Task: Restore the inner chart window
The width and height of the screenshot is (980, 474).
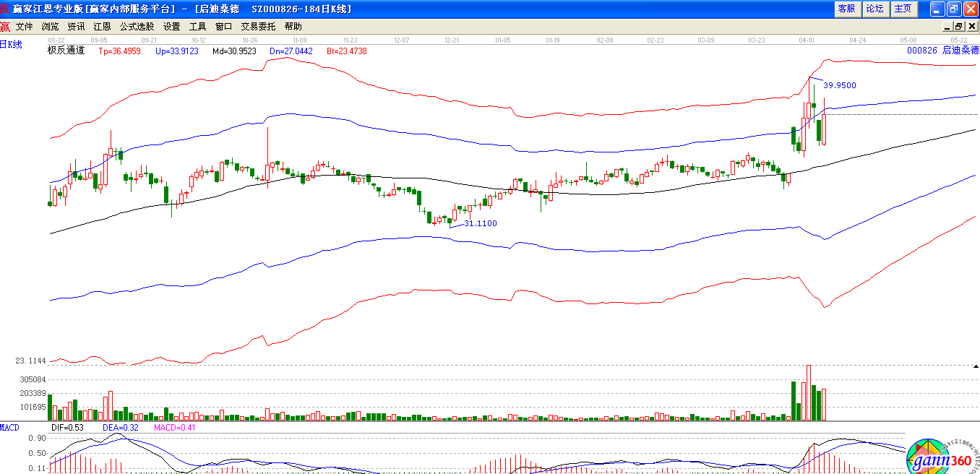Action: coord(960,26)
